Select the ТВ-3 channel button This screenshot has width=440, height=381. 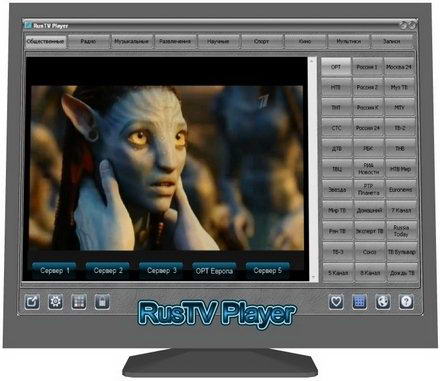338,252
